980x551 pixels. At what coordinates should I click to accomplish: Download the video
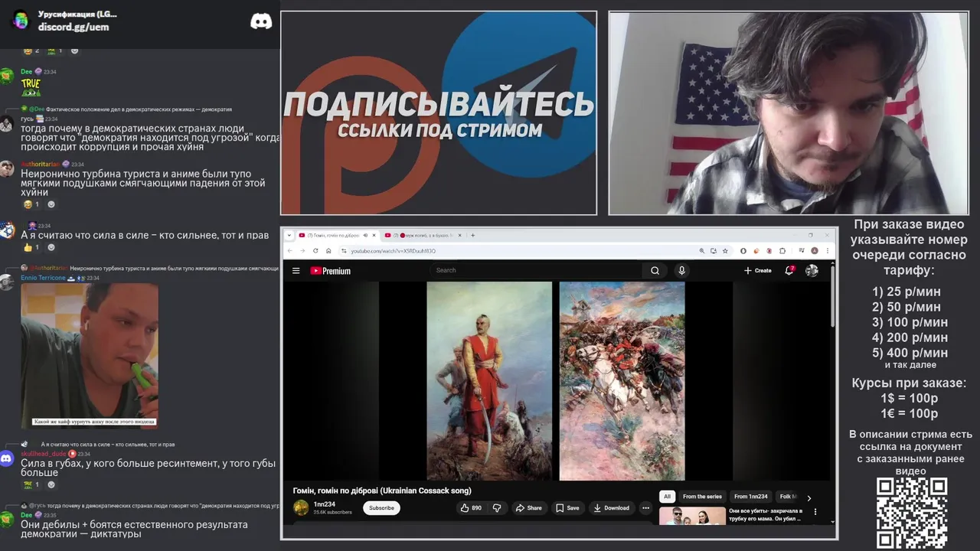pyautogui.click(x=612, y=507)
